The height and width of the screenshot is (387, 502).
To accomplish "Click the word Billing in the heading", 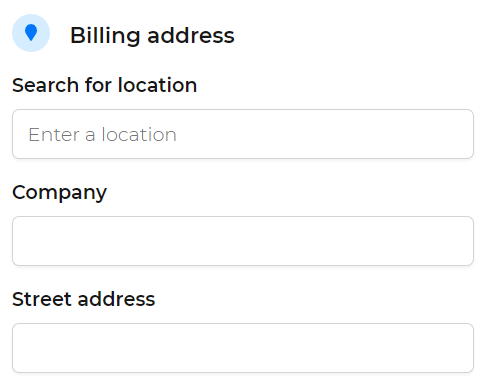I will coord(105,35).
